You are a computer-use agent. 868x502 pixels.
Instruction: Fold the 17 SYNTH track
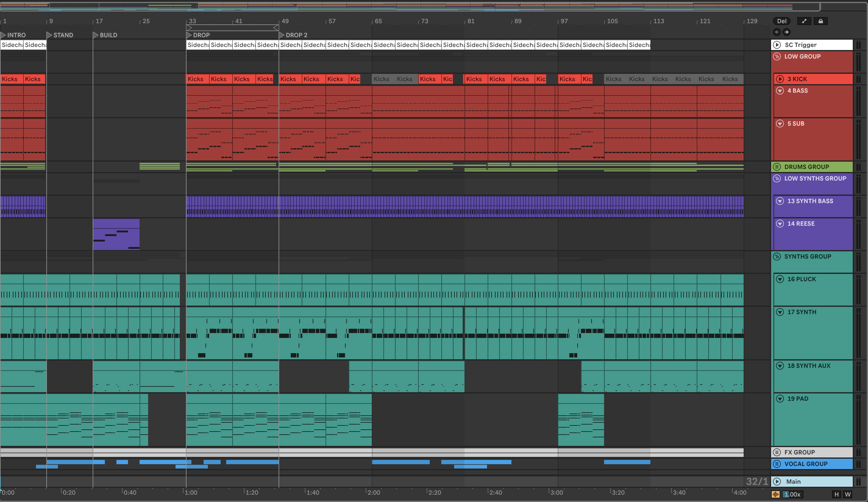[x=780, y=312]
